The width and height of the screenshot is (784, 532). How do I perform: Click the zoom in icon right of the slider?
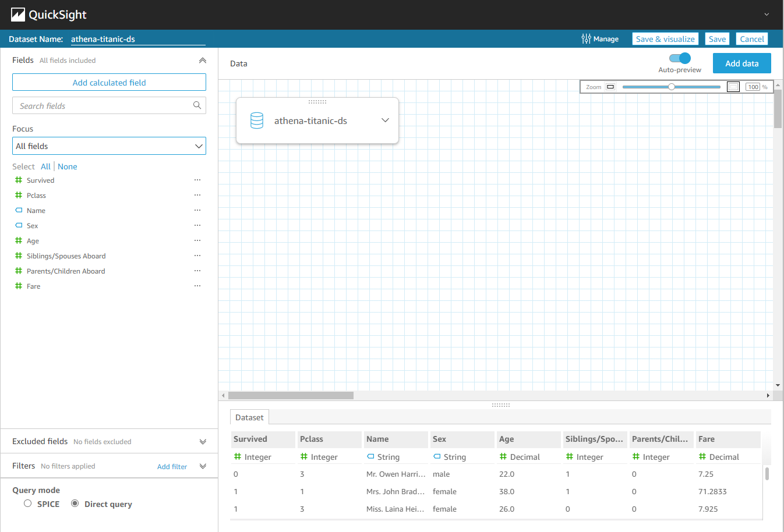point(733,87)
